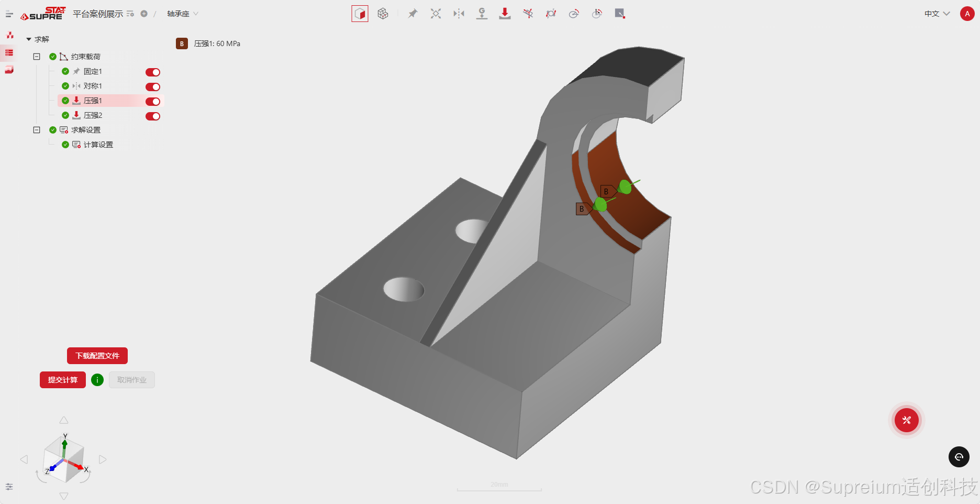The height and width of the screenshot is (504, 980).
Task: Open view settings sliders icon at bottom left
Action: point(9,487)
